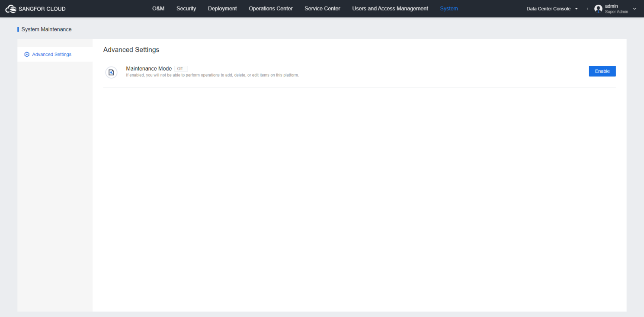
Task: Open the Operations Center menu
Action: tap(271, 9)
